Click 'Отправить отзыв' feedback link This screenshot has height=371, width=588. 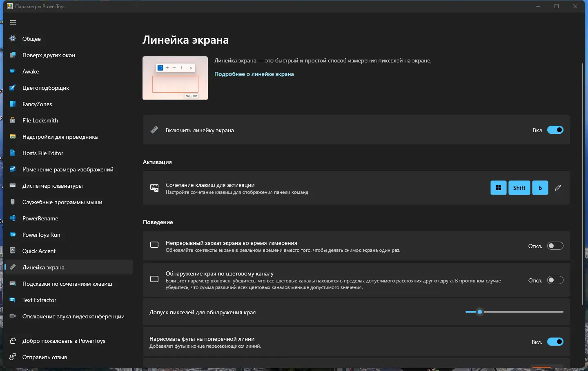(x=45, y=357)
